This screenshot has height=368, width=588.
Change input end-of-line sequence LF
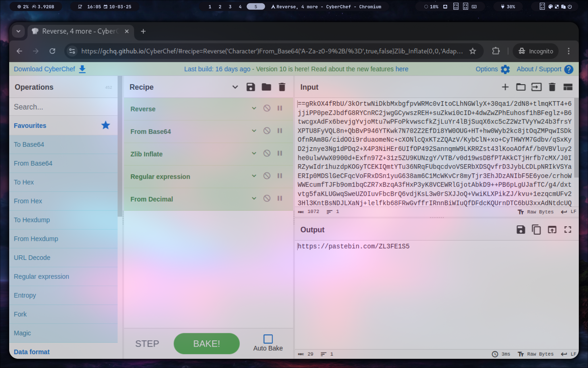568,212
